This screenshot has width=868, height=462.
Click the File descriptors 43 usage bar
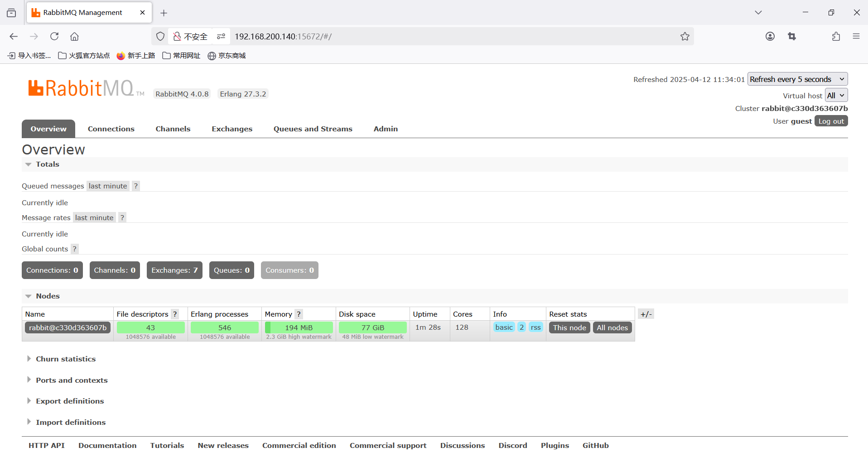[150, 327]
